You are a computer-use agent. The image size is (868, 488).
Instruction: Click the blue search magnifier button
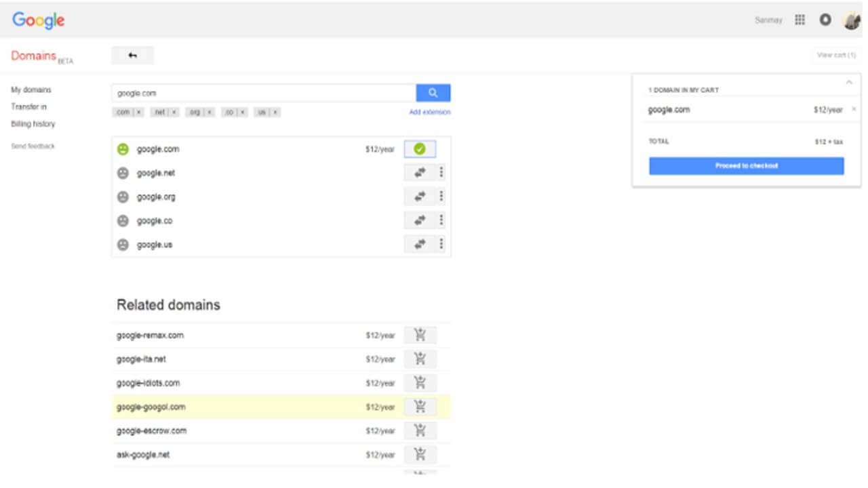click(x=433, y=93)
